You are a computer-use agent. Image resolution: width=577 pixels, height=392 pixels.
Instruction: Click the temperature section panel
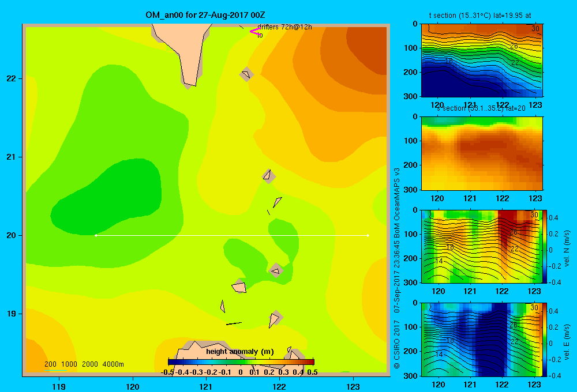pyautogui.click(x=482, y=61)
